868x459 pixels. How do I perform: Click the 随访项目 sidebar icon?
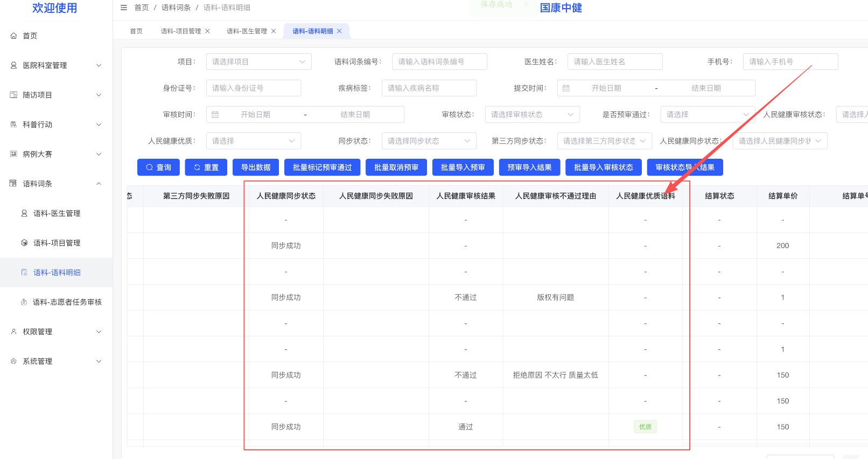tap(13, 95)
